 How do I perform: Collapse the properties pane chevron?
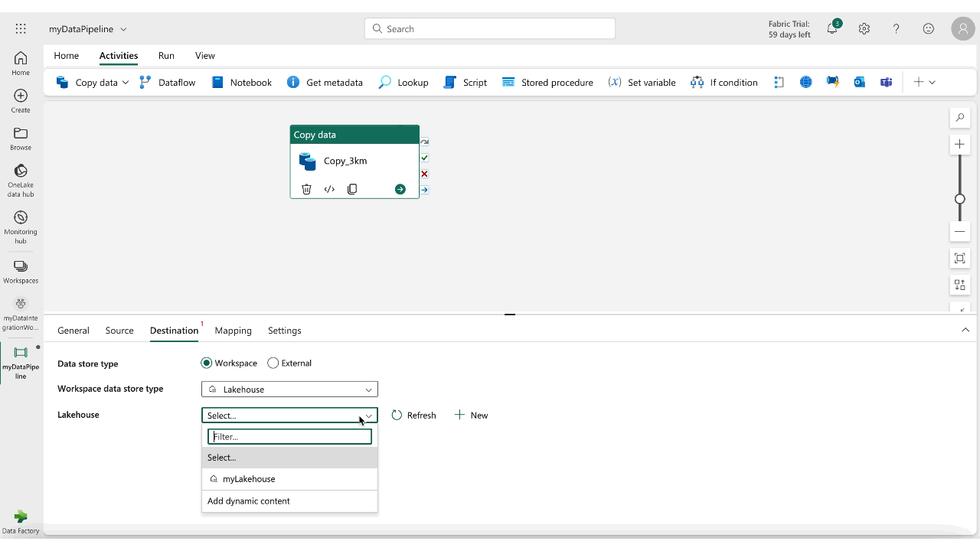point(965,330)
